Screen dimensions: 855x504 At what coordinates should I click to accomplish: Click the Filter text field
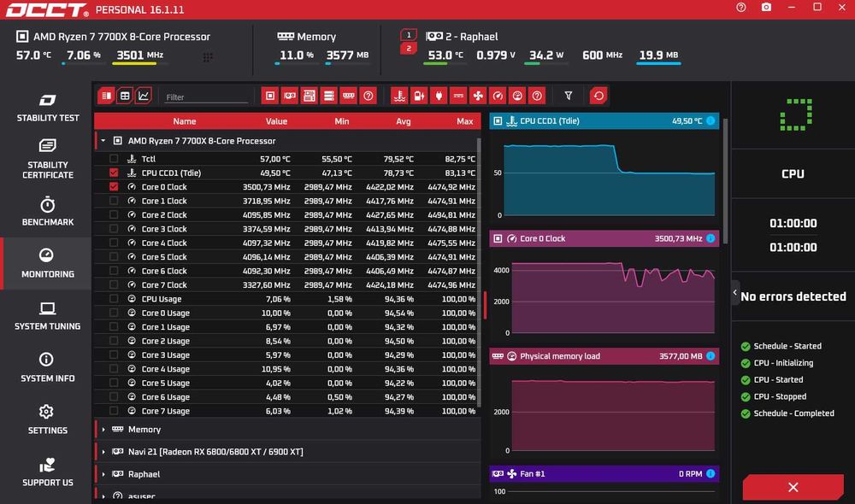tap(205, 97)
